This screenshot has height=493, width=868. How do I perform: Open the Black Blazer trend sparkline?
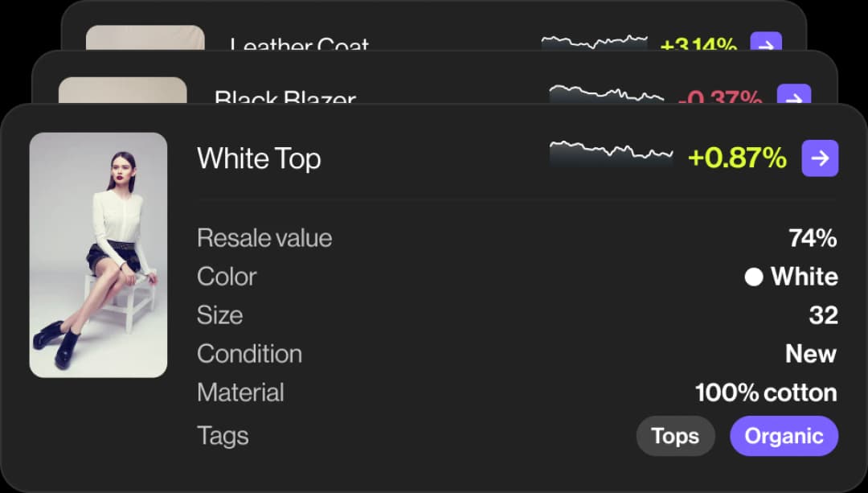tap(606, 94)
